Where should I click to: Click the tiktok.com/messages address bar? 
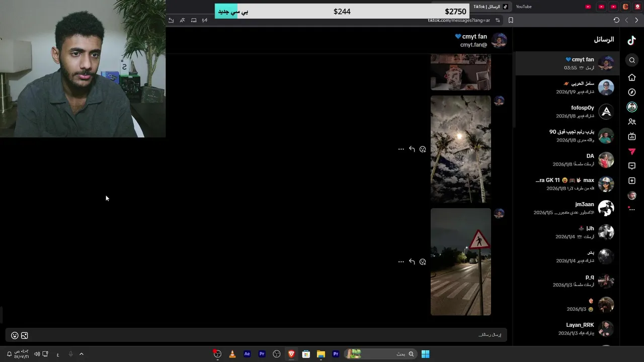[x=458, y=20]
